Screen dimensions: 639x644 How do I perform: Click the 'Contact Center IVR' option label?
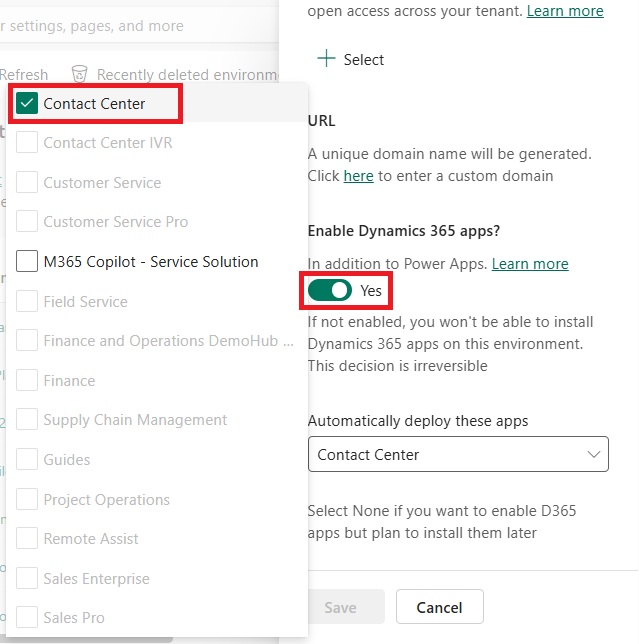point(108,143)
